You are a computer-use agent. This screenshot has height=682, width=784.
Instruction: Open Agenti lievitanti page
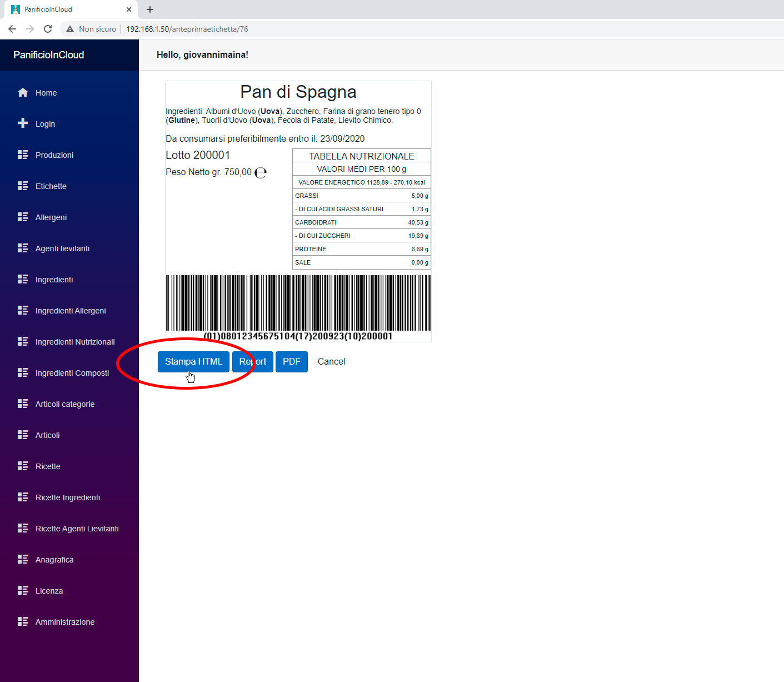[62, 248]
